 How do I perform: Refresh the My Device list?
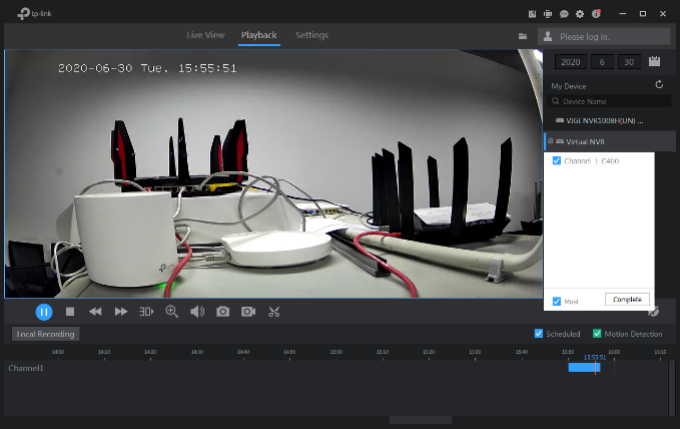pos(659,85)
